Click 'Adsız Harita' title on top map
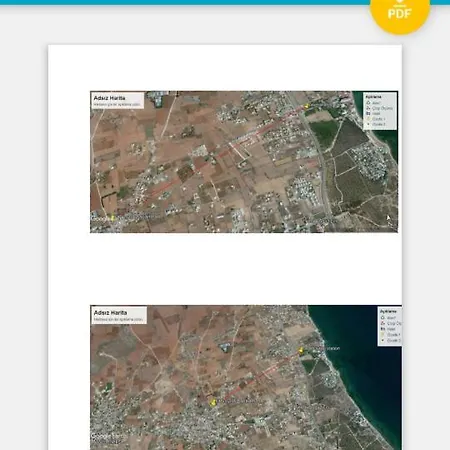 [x=109, y=98]
